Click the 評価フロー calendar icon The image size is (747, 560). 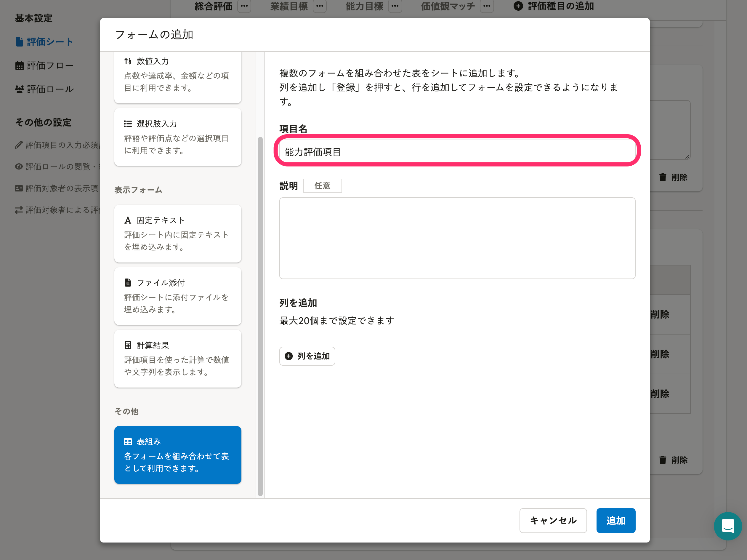coord(20,65)
